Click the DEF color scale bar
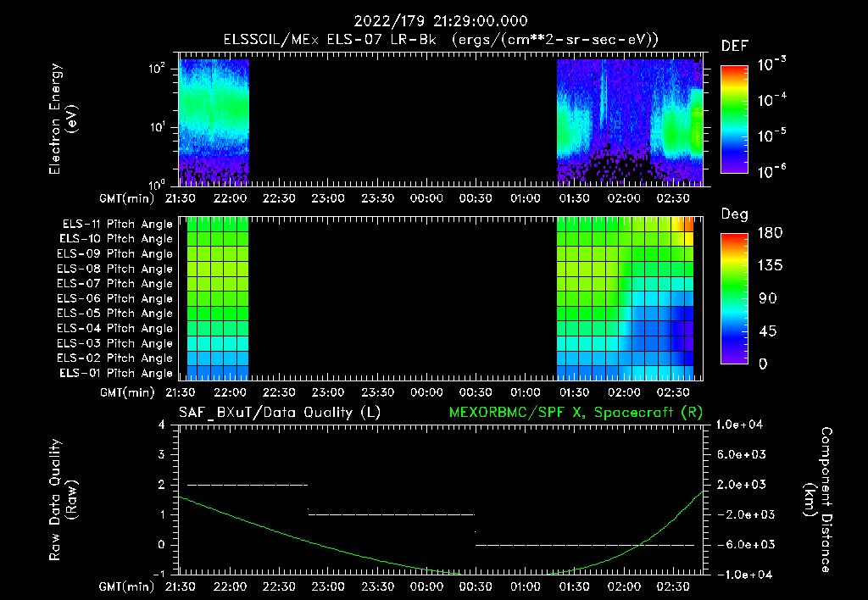The height and width of the screenshot is (600, 868). [x=734, y=119]
